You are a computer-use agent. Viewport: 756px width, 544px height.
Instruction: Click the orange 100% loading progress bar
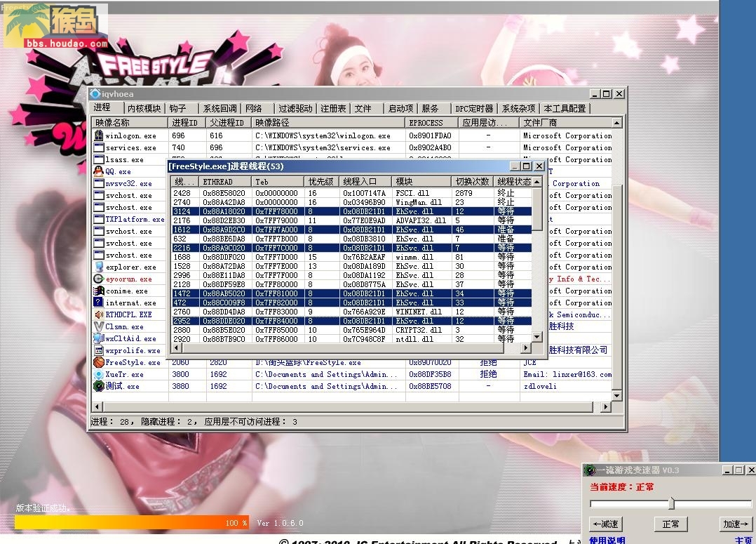click(132, 522)
